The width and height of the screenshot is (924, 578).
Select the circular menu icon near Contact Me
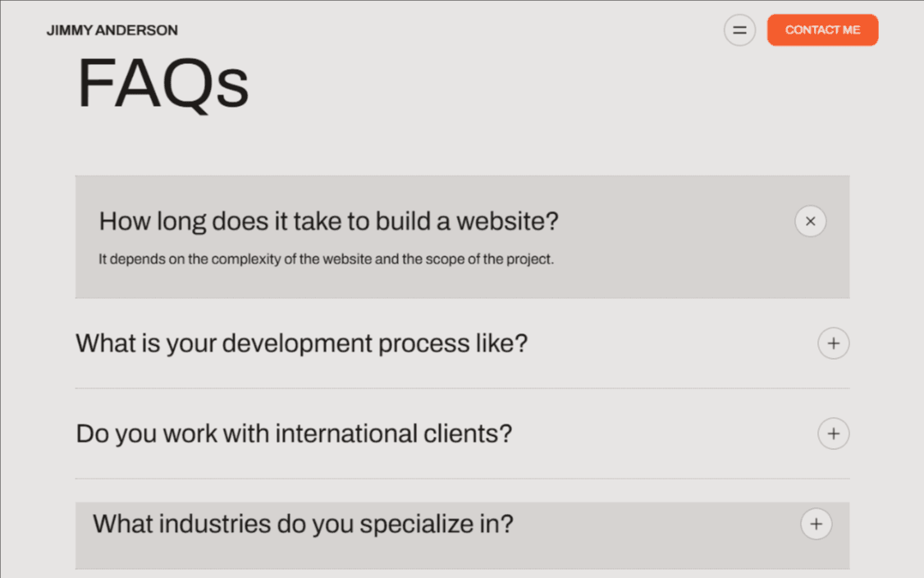point(739,30)
